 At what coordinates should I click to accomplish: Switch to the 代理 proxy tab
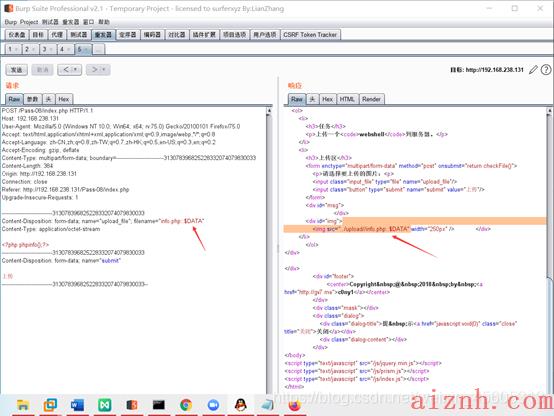[57, 35]
